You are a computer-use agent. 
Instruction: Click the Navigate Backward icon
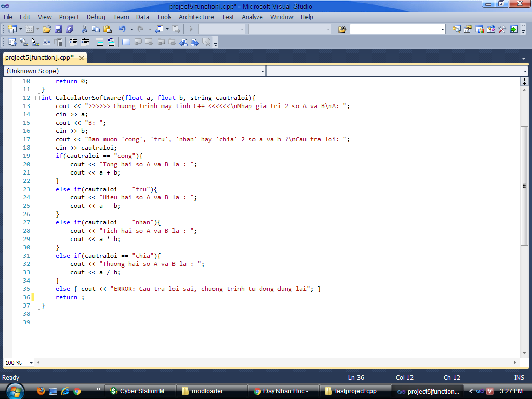pos(159,30)
